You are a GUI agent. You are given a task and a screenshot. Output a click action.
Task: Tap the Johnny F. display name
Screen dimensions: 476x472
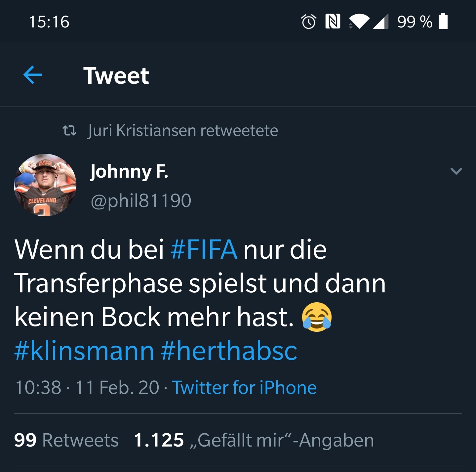click(x=129, y=172)
